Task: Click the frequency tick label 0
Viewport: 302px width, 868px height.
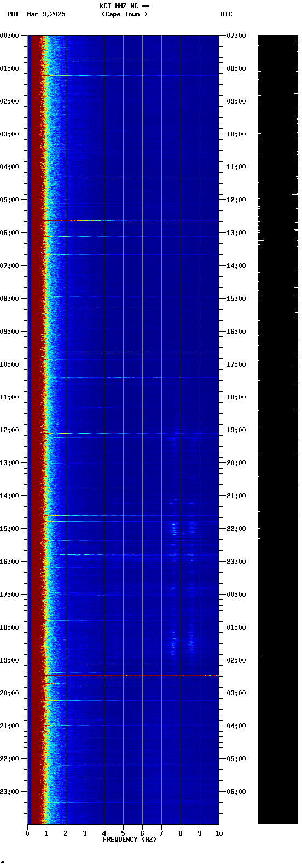Action: 27,833
